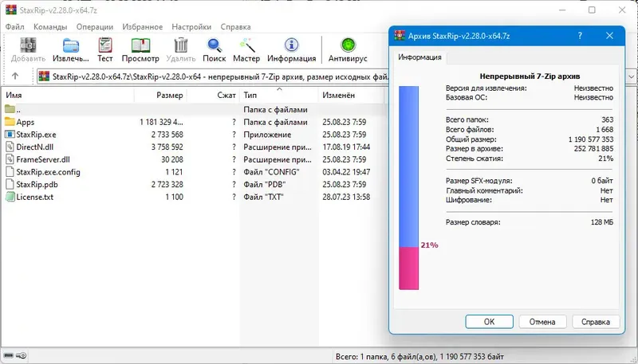The width and height of the screenshot is (638, 364).
Task: Go up one folder with arrow icon
Action: coord(15,76)
